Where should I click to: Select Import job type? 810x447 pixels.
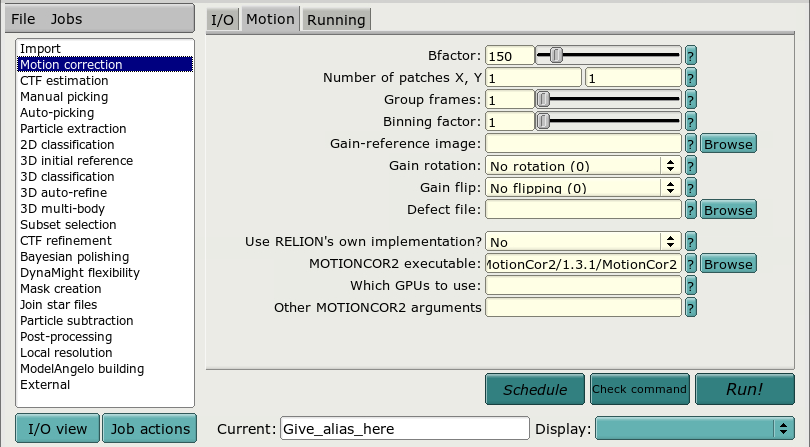[x=105, y=49]
